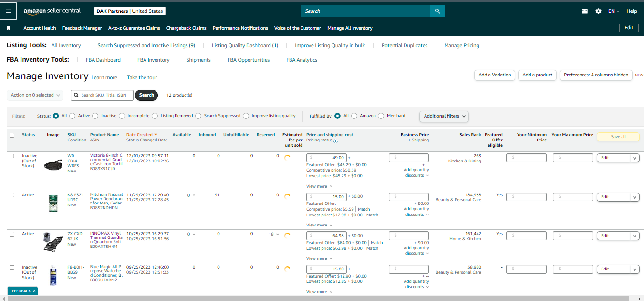Click the Help link in header
644x301 pixels.
coord(632,11)
